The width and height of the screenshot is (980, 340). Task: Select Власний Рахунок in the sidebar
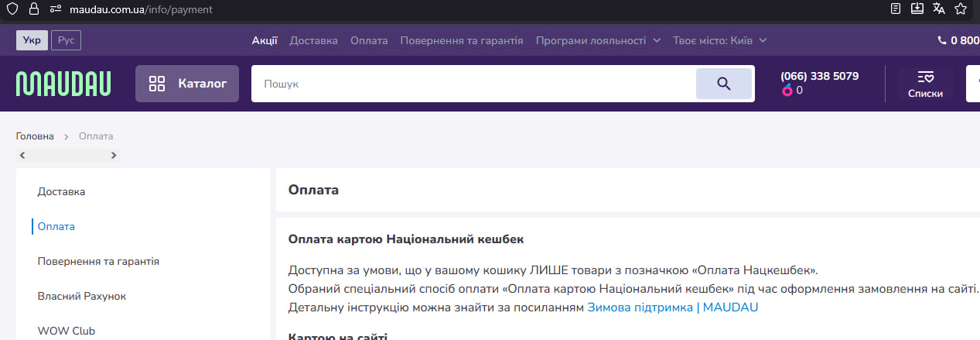coord(81,297)
